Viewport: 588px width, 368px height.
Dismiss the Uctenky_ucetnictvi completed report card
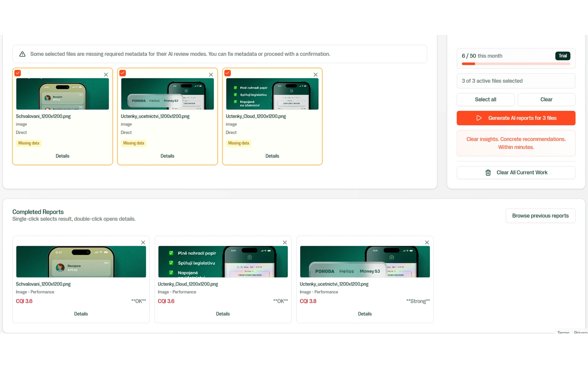[x=427, y=243]
